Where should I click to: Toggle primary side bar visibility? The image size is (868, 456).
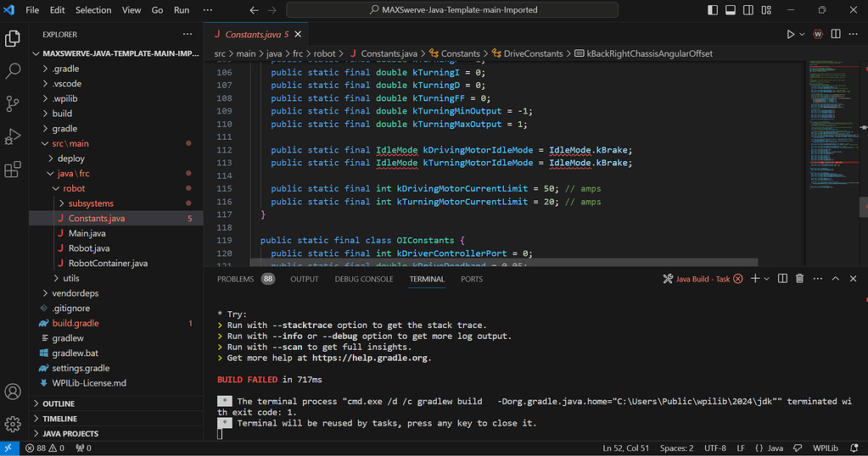point(713,10)
